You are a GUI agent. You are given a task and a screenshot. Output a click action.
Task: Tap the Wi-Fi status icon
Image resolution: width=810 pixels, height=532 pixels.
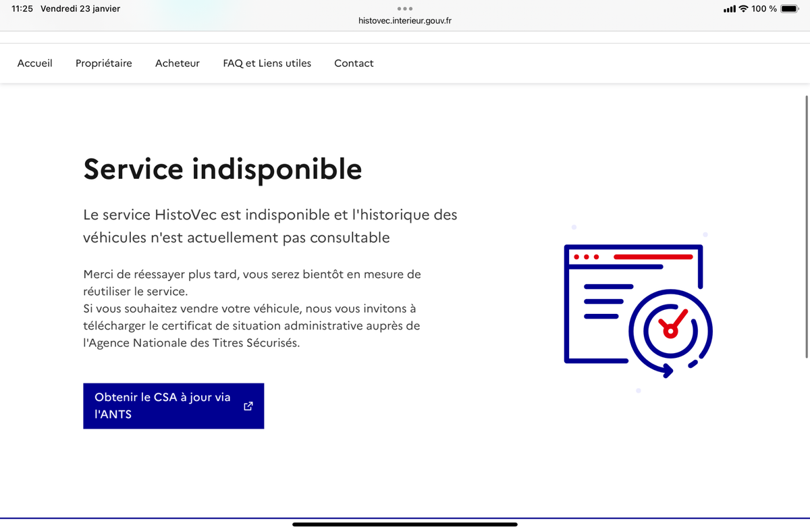click(x=743, y=9)
